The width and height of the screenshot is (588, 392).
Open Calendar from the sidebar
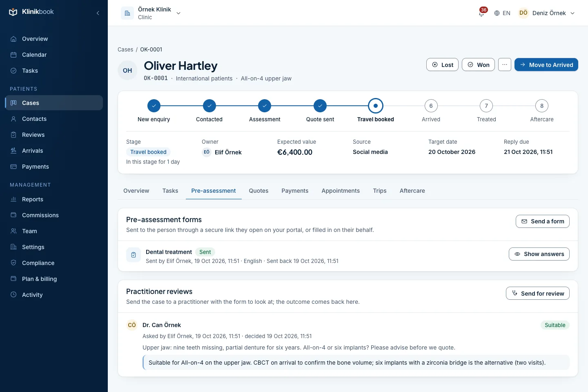(54, 55)
